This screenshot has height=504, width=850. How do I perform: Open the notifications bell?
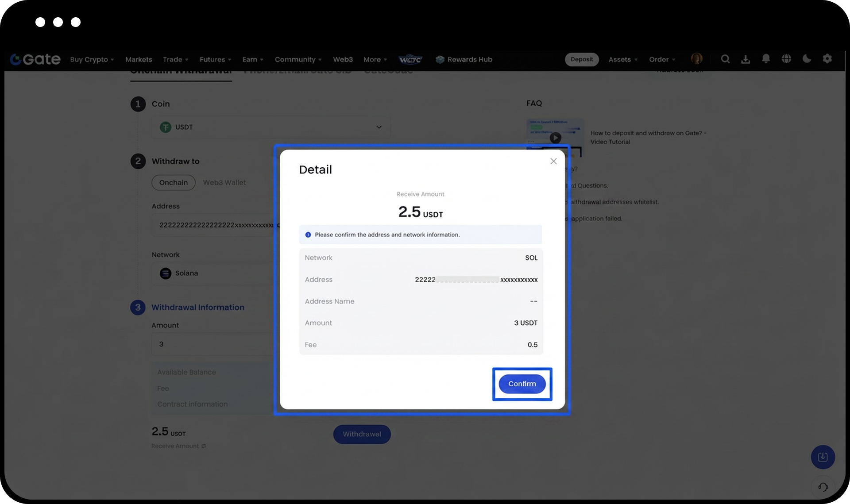pyautogui.click(x=766, y=59)
